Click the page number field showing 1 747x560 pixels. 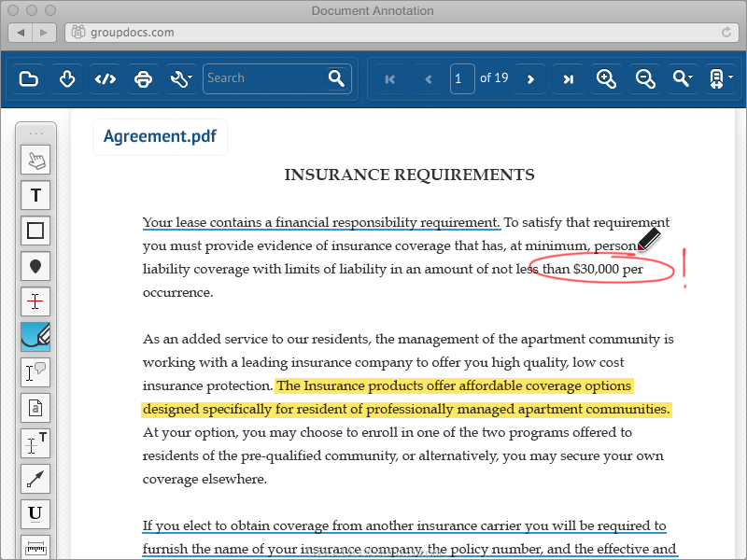[462, 78]
